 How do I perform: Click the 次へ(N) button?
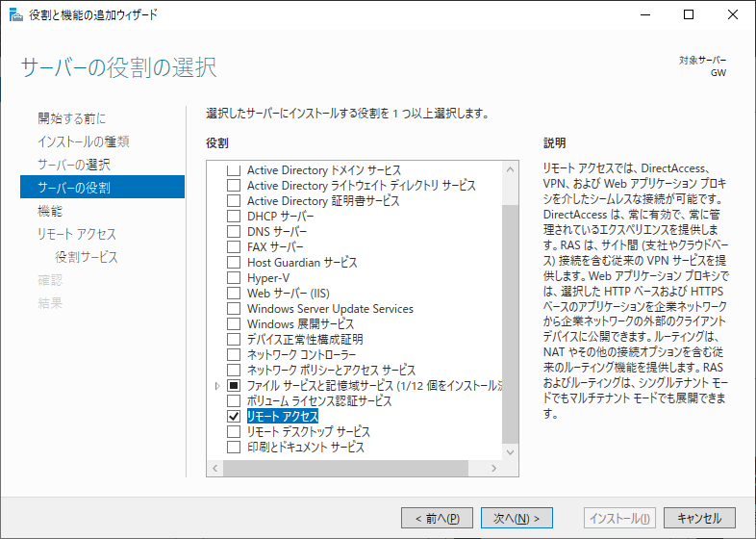[517, 518]
